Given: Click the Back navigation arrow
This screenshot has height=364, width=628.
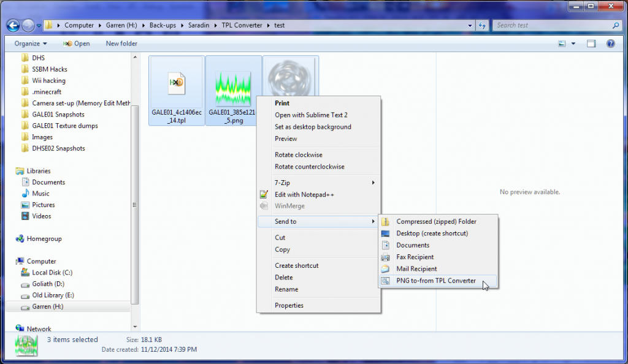Looking at the screenshot, I should 13,26.
